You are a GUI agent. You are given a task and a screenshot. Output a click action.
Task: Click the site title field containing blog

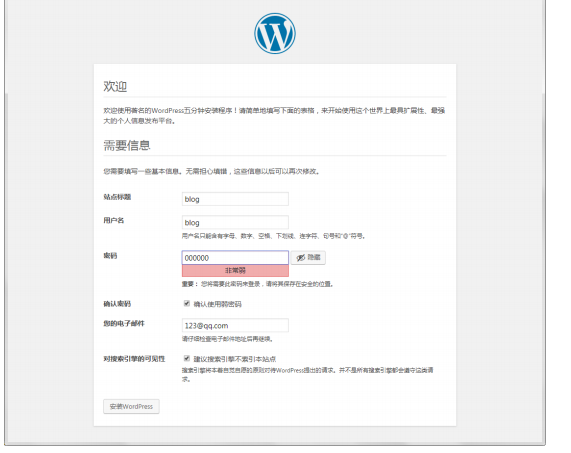coord(235,199)
